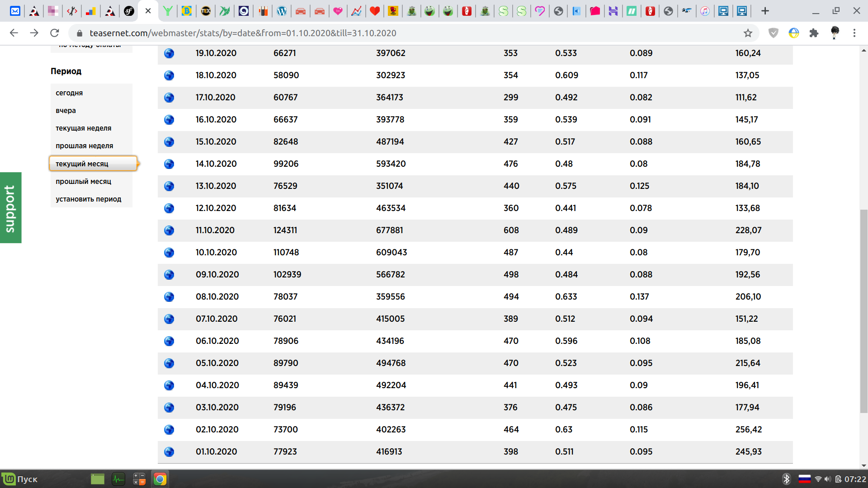Choose 'прошлая неделя' period filter
The image size is (868, 488).
pos(84,145)
